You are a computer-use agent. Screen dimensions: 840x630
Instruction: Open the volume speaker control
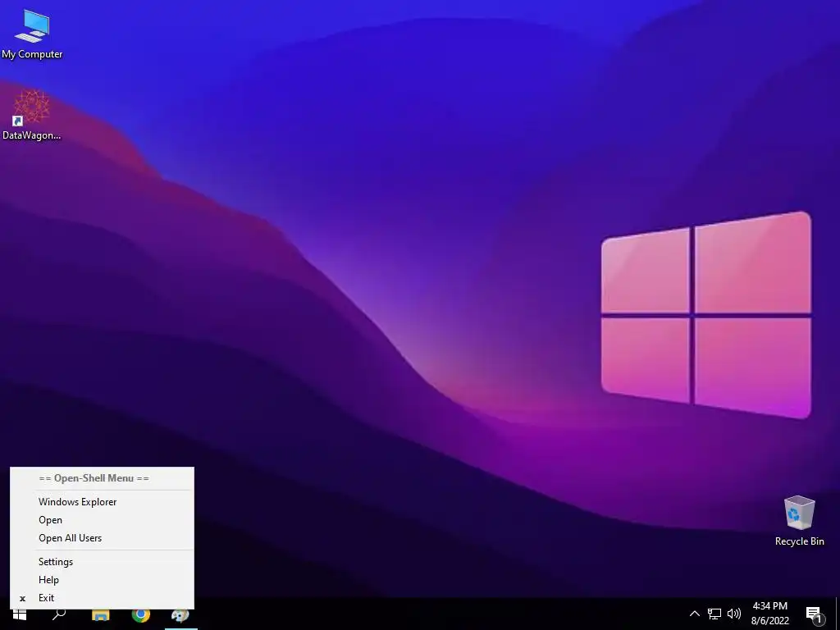point(734,614)
